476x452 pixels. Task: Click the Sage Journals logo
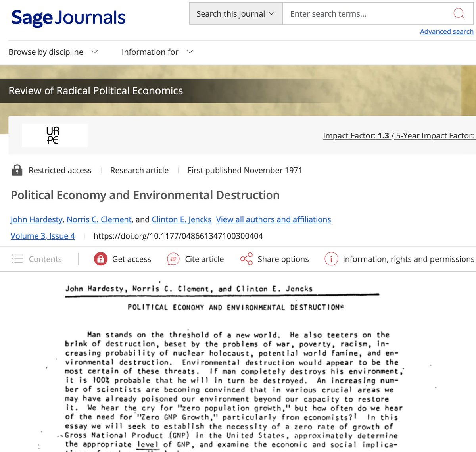click(68, 17)
